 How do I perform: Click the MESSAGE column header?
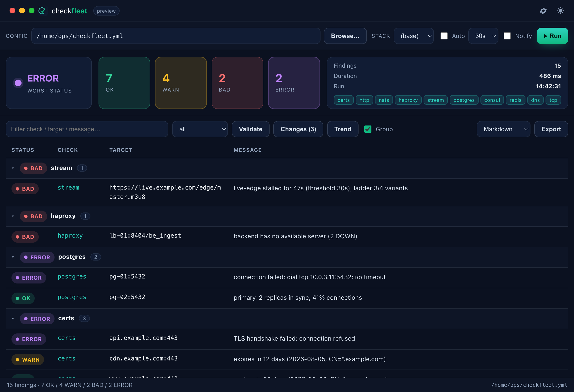tap(248, 150)
